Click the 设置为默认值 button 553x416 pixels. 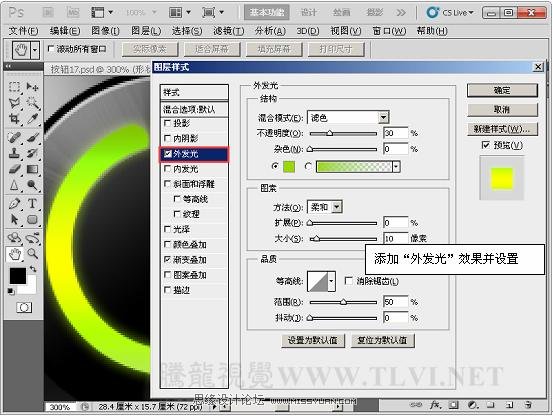(x=313, y=341)
